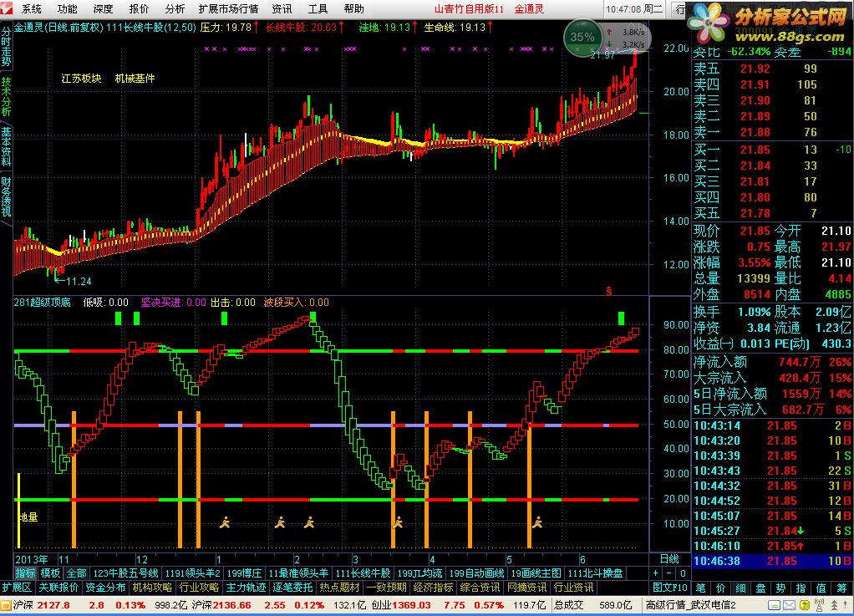The image size is (854, 616).
Task: Select the 筹 tab in quote panel
Action: point(841,588)
